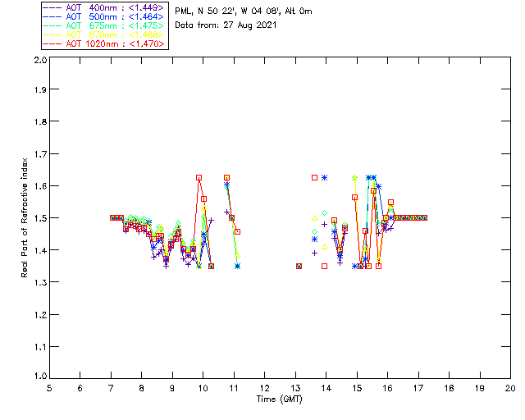This screenshot has height=420, width=525.
Task: Click the isolated blue asterisk marker at 1.625 near hour 14
Action: (325, 177)
